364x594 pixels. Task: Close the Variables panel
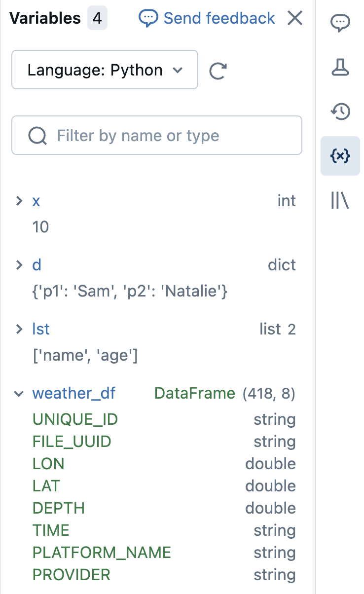click(295, 19)
